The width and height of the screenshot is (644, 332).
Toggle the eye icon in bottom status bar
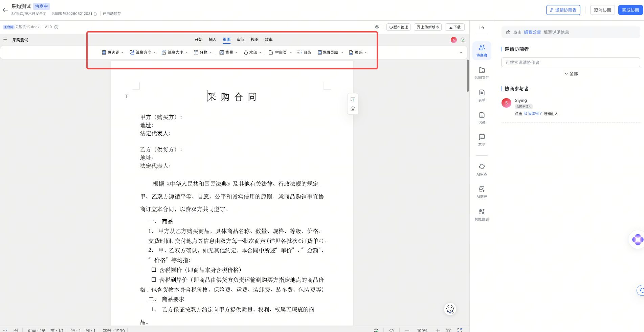392,330
